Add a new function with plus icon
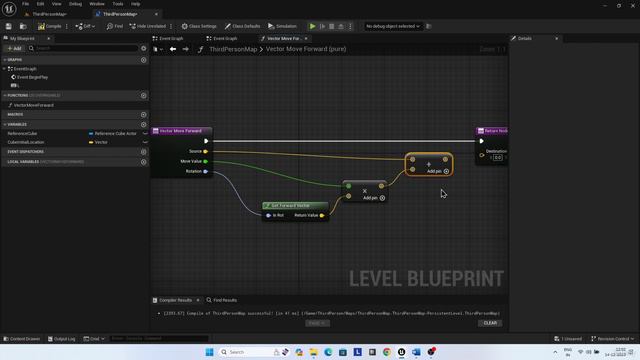640x360 pixels. (143, 96)
